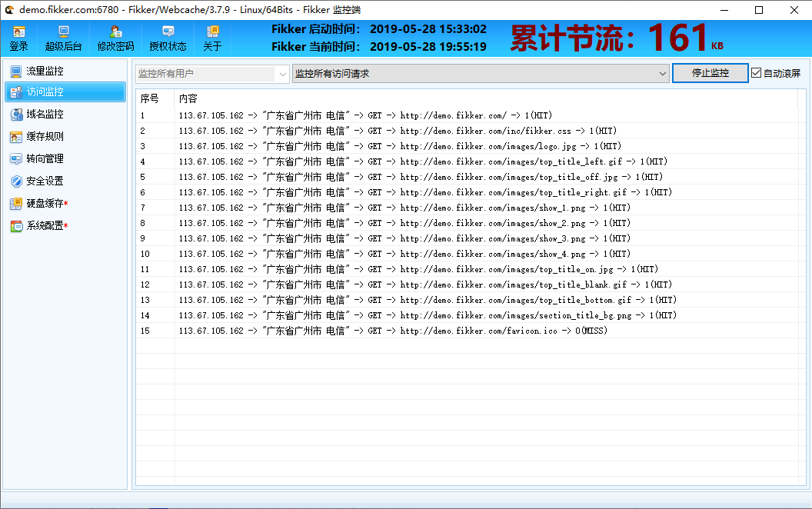The image size is (812, 509).
Task: Click the 修改密码 change password icon
Action: (115, 32)
